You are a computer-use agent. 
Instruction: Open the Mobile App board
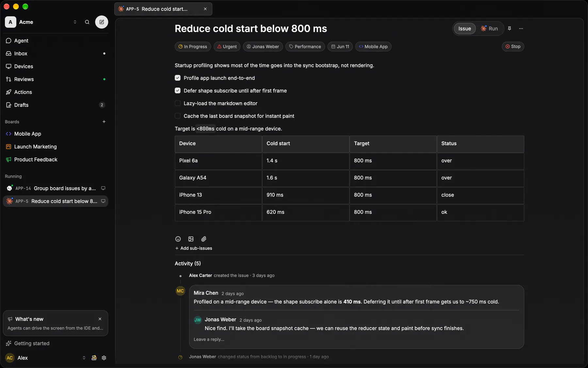[56, 134]
